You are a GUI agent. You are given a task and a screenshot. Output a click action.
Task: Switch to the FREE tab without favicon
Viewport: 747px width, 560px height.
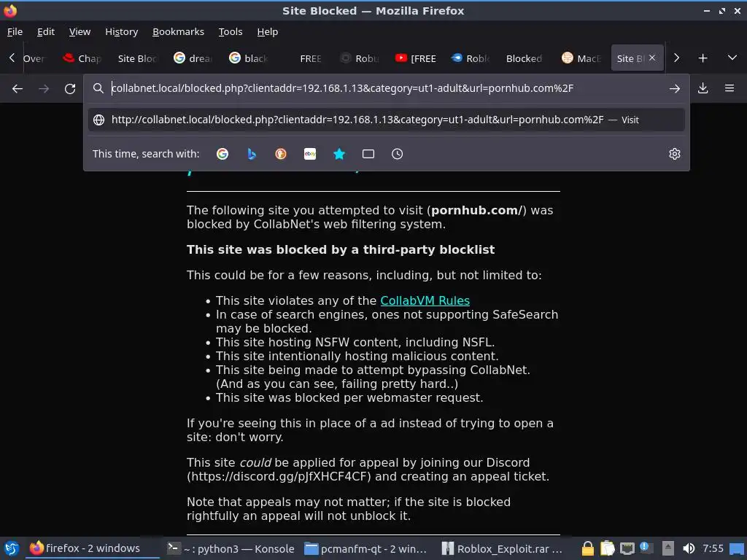click(303, 58)
